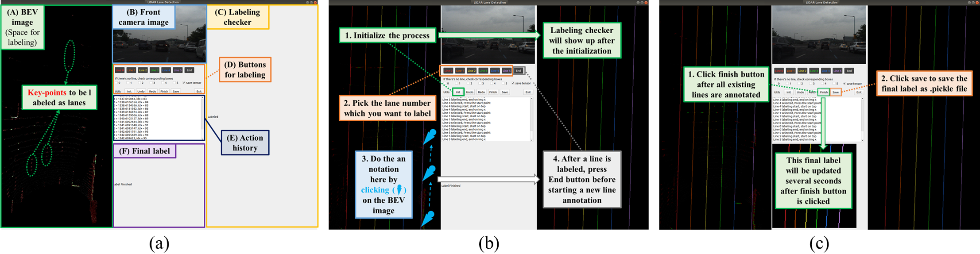Click Exit button in panel (c)
This screenshot has height=254, width=980.
(859, 92)
